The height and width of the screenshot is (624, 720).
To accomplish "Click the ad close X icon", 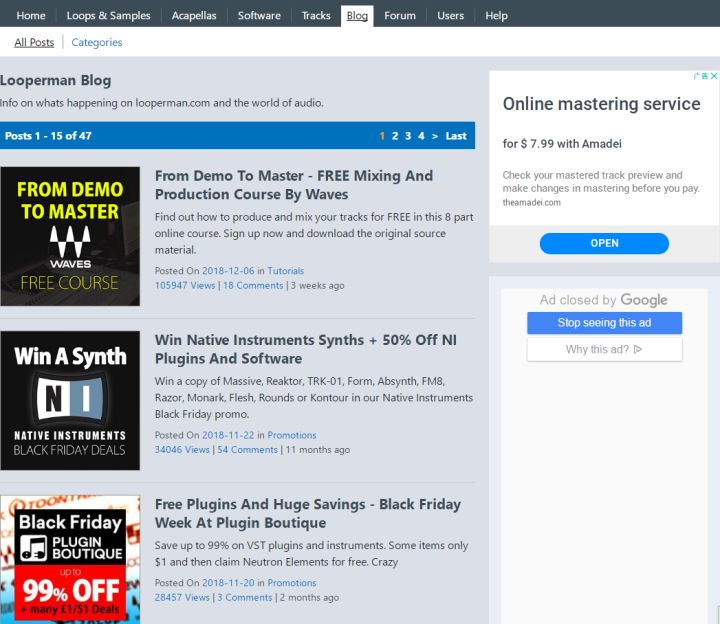I will click(713, 76).
